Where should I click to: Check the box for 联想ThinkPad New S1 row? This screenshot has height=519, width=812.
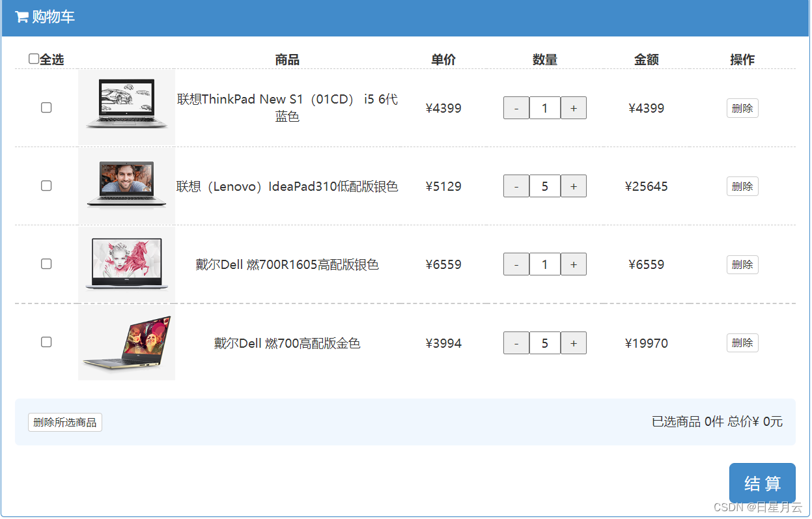[46, 107]
